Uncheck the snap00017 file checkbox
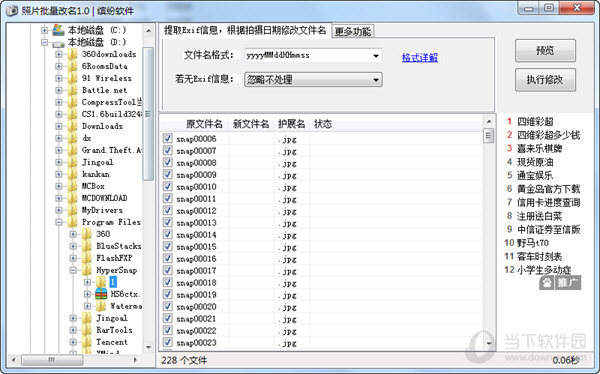This screenshot has width=600, height=374. pyautogui.click(x=168, y=270)
